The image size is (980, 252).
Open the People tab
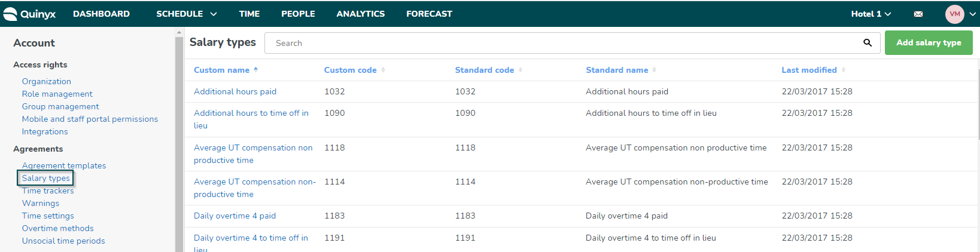pyautogui.click(x=298, y=14)
